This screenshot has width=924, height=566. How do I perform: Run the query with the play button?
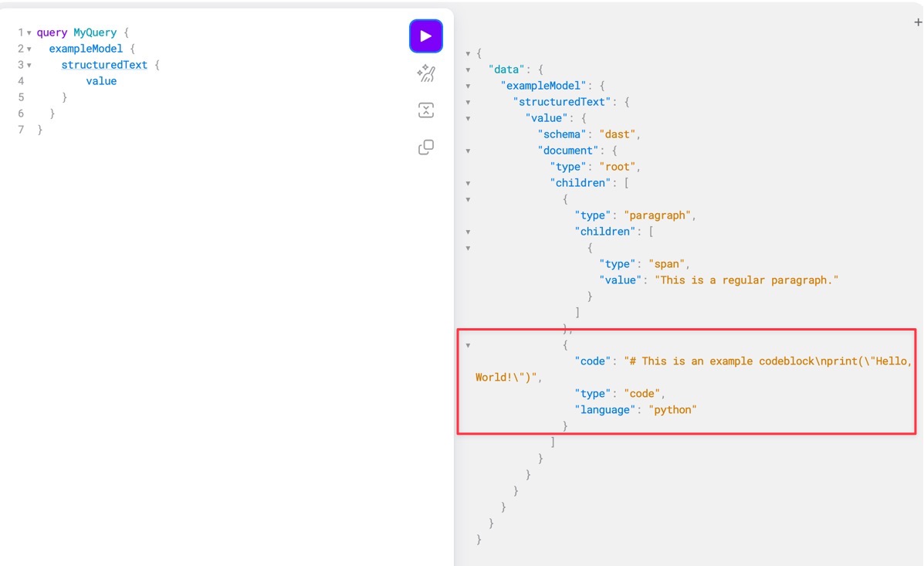(425, 36)
